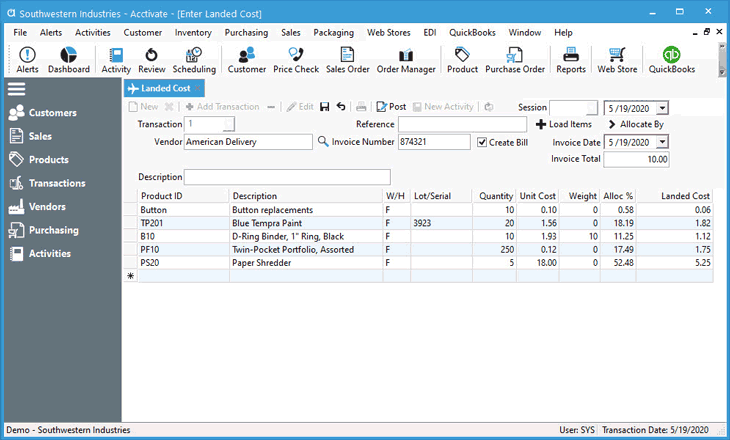Select the Blue Tempra Paint row
730x440 pixels.
click(418, 223)
